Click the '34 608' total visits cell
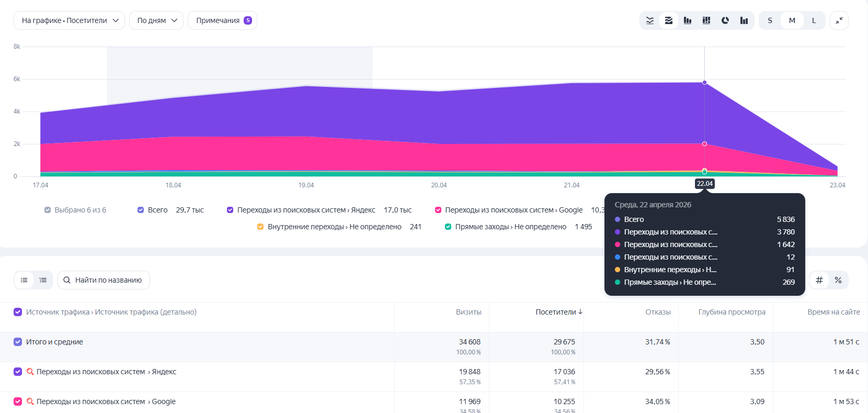This screenshot has width=868, height=413. tap(470, 342)
